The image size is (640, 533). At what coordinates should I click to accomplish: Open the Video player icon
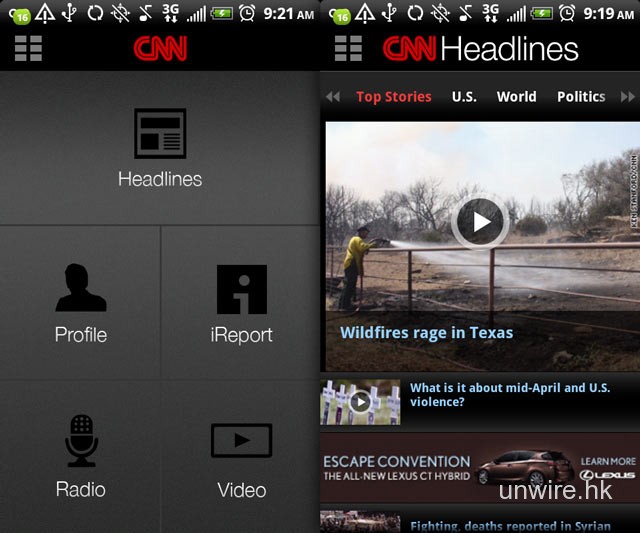pyautogui.click(x=241, y=441)
